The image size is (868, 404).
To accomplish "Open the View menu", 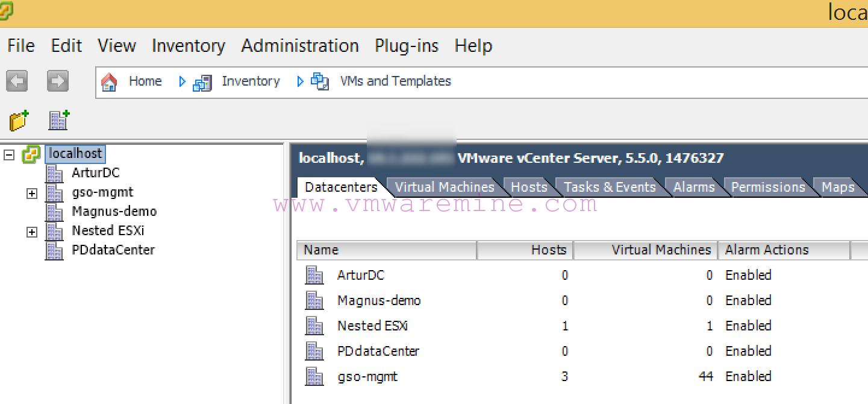I will click(117, 46).
